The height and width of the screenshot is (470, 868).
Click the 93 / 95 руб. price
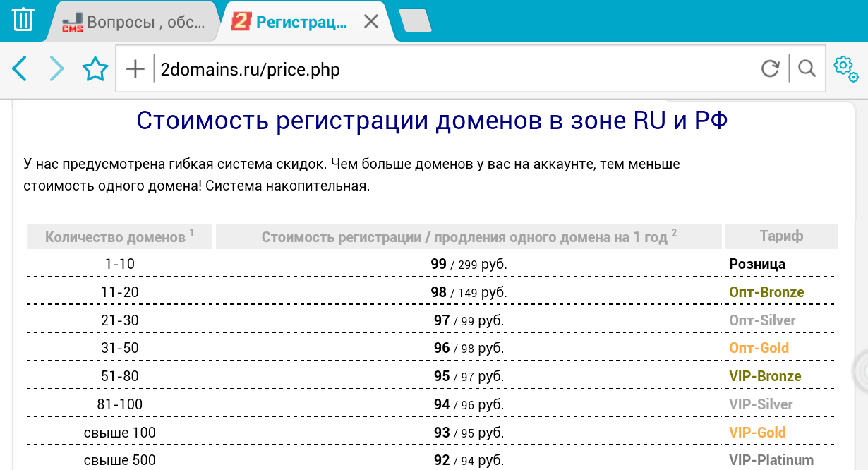pyautogui.click(x=469, y=433)
